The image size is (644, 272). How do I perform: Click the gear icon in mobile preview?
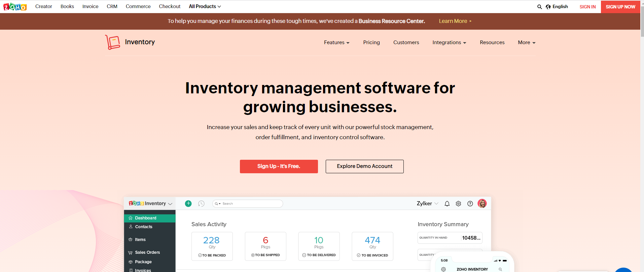tap(443, 269)
